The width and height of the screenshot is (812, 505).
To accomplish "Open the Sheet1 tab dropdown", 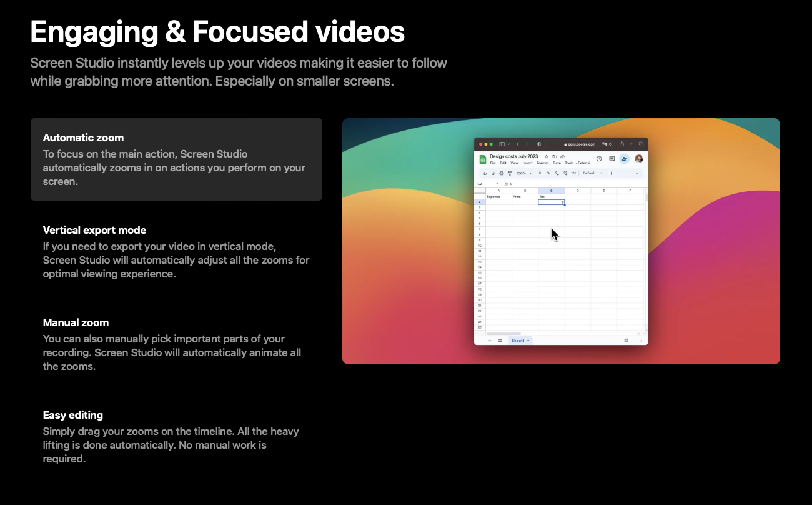I will [x=528, y=341].
